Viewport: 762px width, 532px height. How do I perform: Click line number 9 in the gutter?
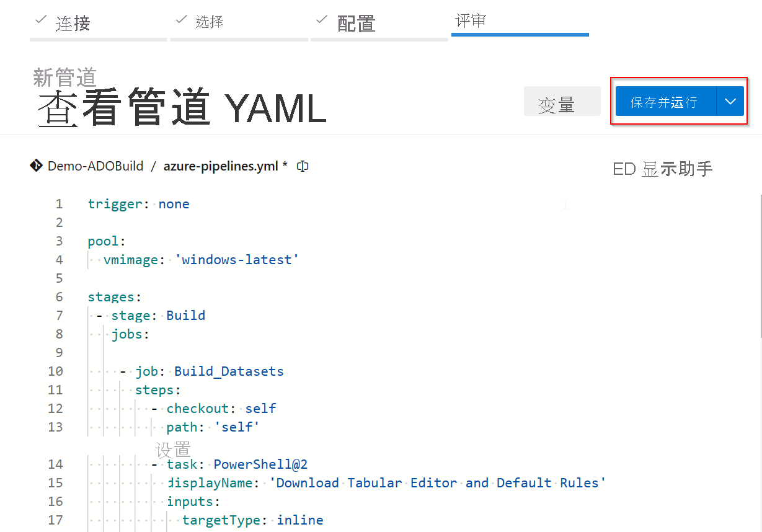point(59,353)
